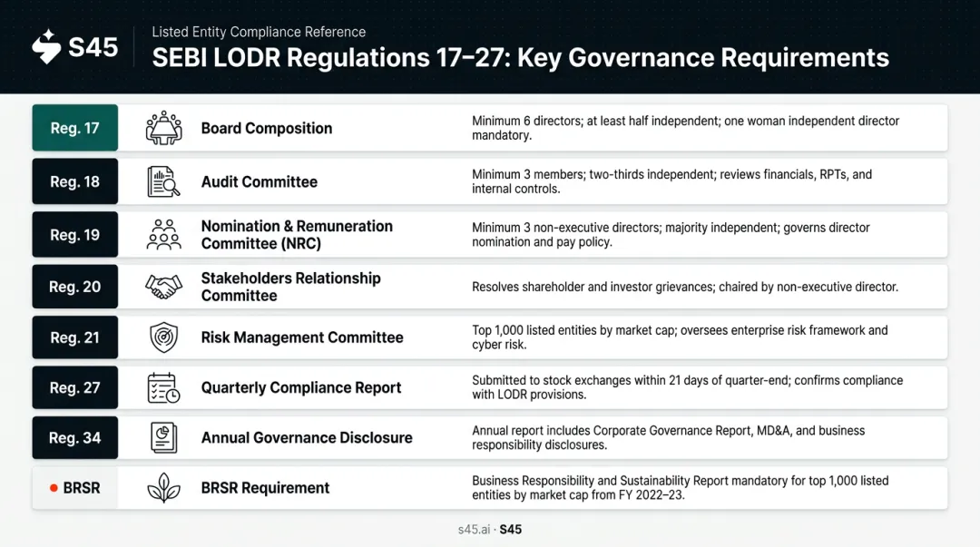
Task: Open the s45.ai footer link
Action: (x=474, y=530)
